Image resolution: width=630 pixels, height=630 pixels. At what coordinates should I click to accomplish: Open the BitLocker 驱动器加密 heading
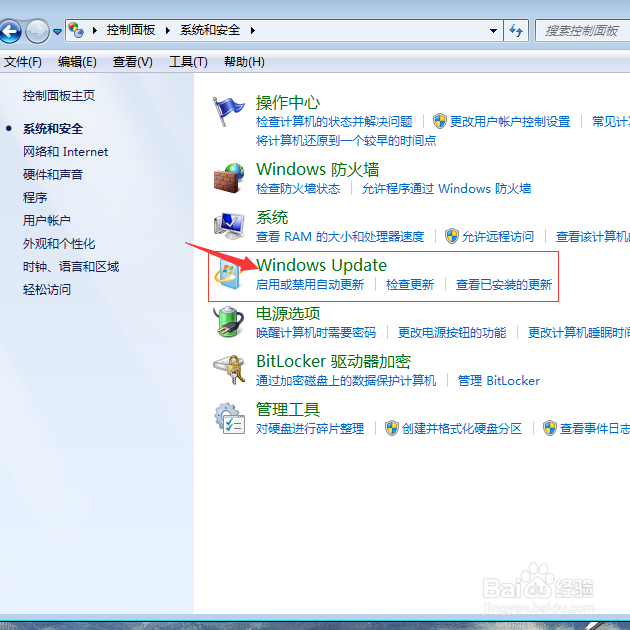click(333, 361)
